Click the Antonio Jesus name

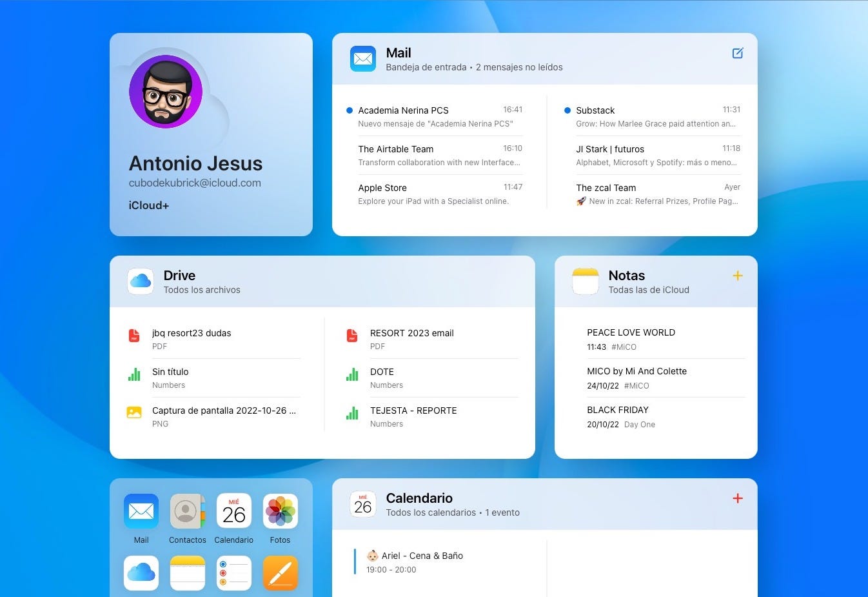[x=195, y=163]
